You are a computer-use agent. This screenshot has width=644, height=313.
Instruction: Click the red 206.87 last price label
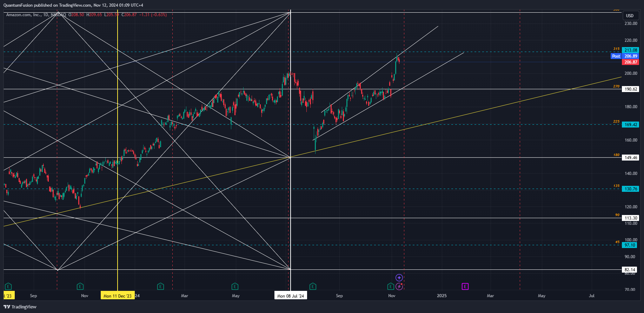click(x=631, y=62)
